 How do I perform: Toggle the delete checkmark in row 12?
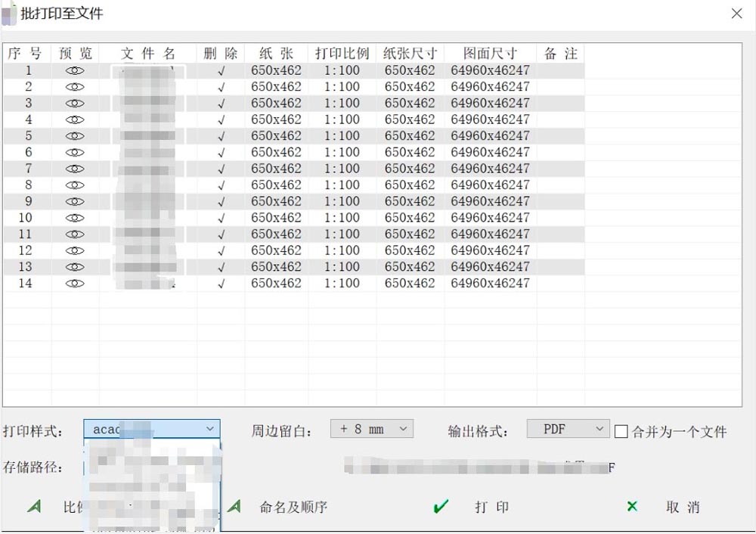221,251
